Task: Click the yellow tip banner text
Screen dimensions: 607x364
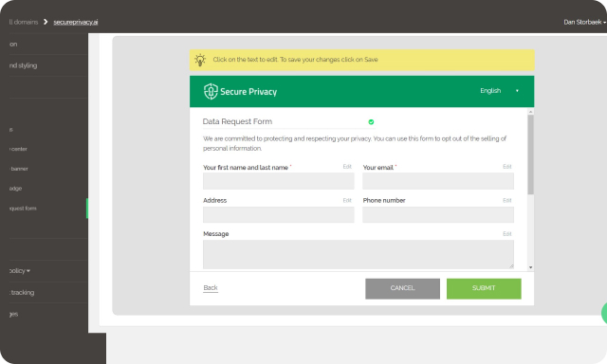Action: click(x=295, y=60)
